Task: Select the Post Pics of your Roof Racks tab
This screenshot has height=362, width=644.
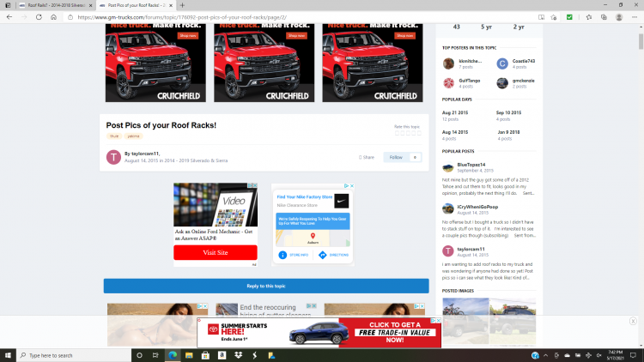Action: click(x=136, y=5)
